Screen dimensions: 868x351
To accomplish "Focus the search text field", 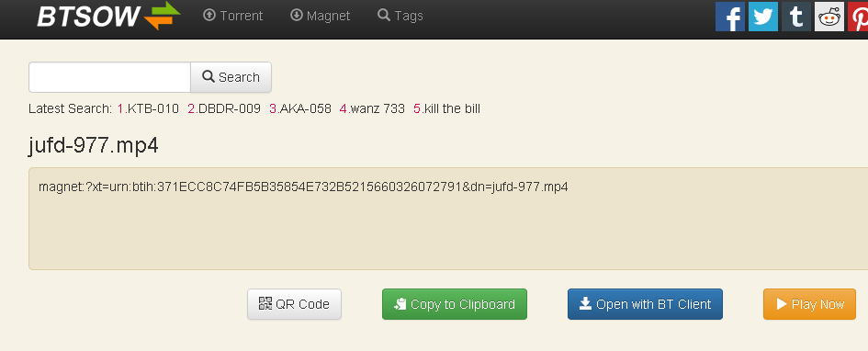I will click(109, 77).
